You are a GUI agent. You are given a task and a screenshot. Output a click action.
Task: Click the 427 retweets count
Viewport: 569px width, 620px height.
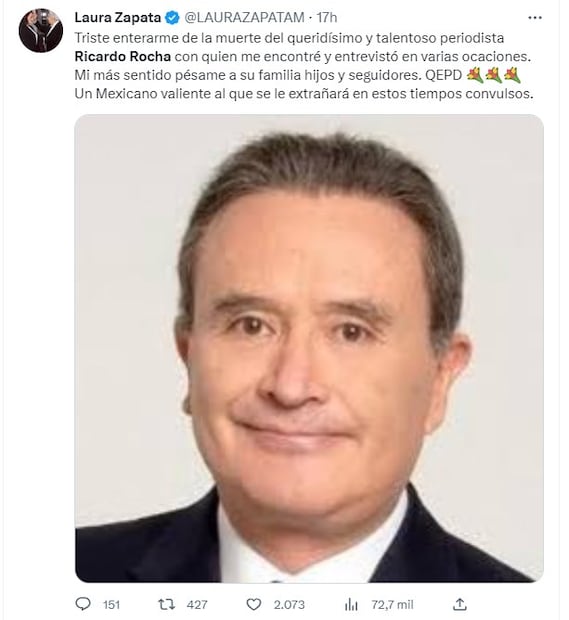click(x=197, y=605)
